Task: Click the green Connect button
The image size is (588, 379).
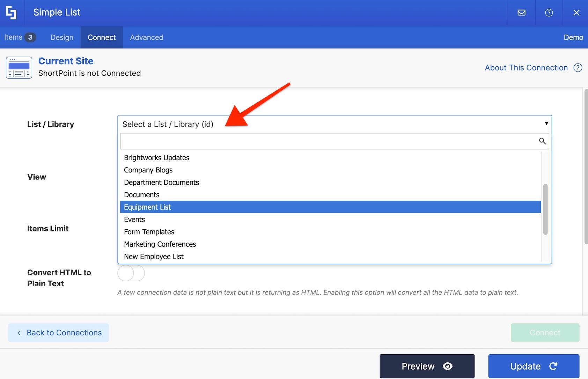Action: tap(545, 333)
